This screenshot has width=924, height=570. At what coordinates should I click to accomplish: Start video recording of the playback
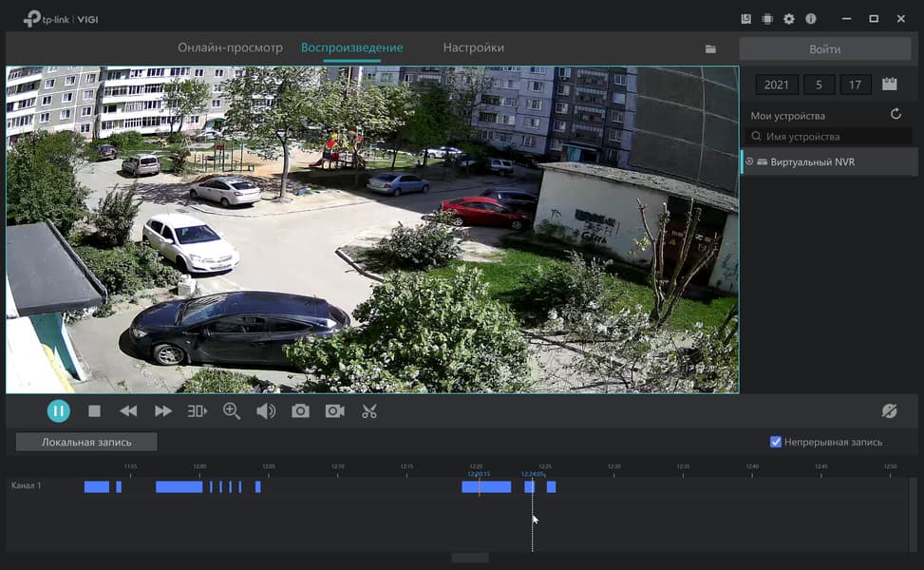click(334, 411)
